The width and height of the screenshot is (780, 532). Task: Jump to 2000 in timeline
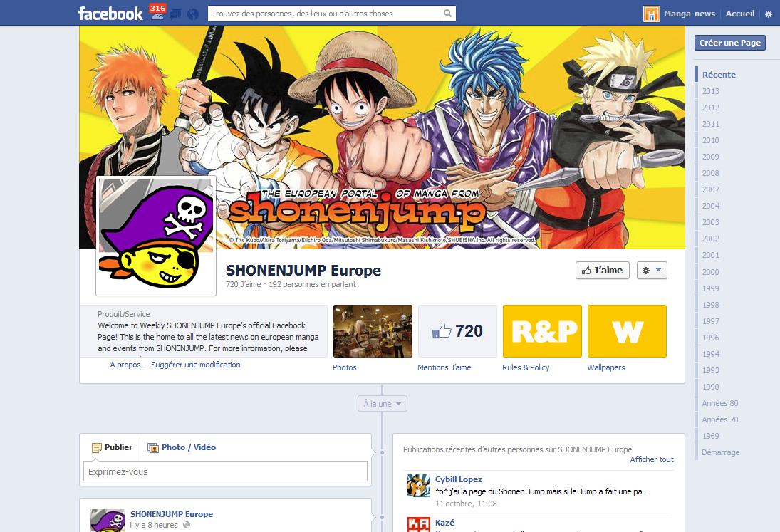click(710, 272)
